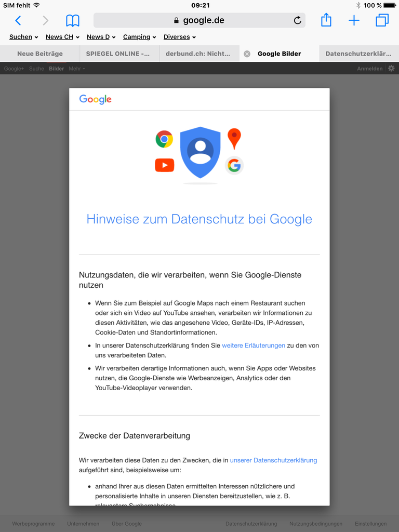Expand the News D bookmarks folder

(x=101, y=37)
